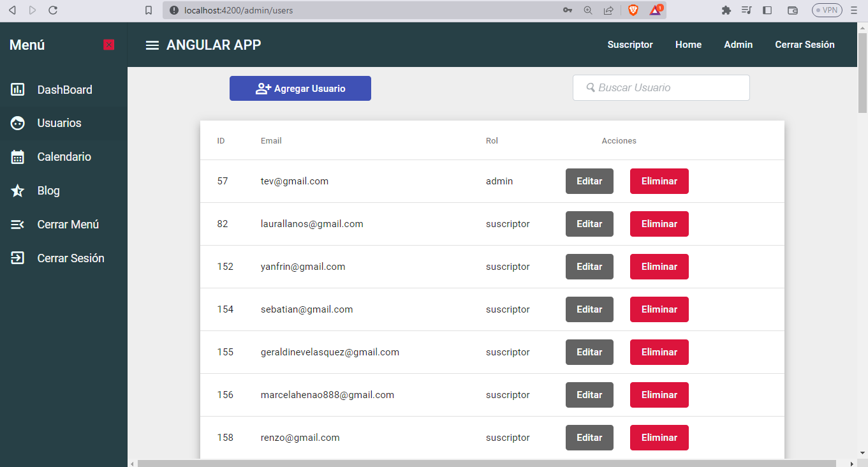This screenshot has height=467, width=868.
Task: Click the Cerrar Sesión exit icon in sidebar
Action: tap(17, 258)
